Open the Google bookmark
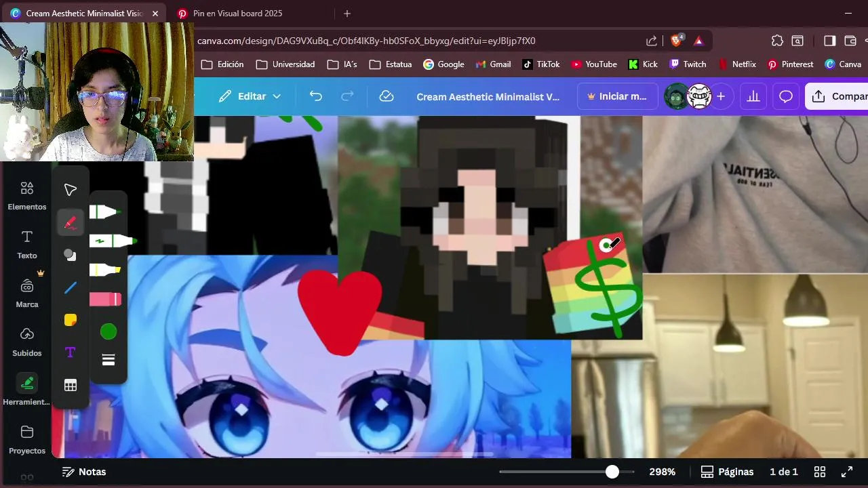Viewport: 868px width, 488px height. 443,64
